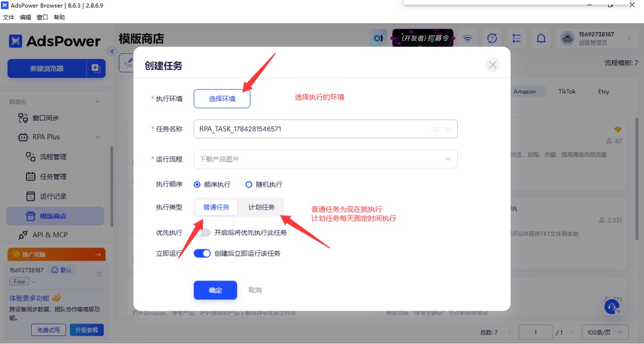
Task: Collapse the 自动化 sidebar section
Action: pos(98,102)
